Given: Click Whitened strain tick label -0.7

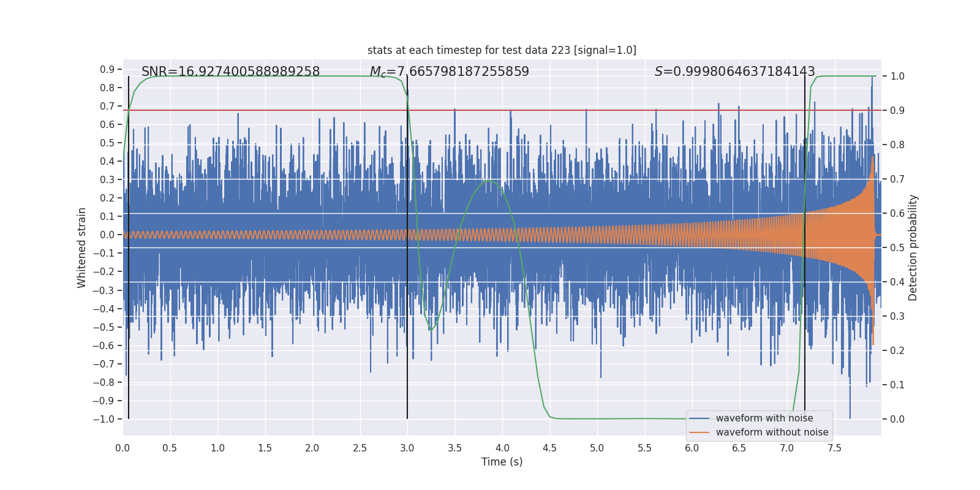Looking at the screenshot, I should pos(104,364).
